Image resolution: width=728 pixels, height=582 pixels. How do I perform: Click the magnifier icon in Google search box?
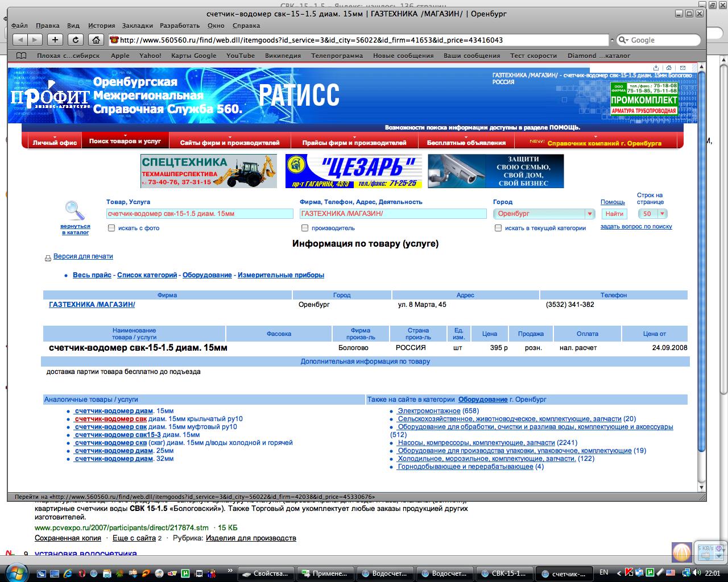click(624, 40)
